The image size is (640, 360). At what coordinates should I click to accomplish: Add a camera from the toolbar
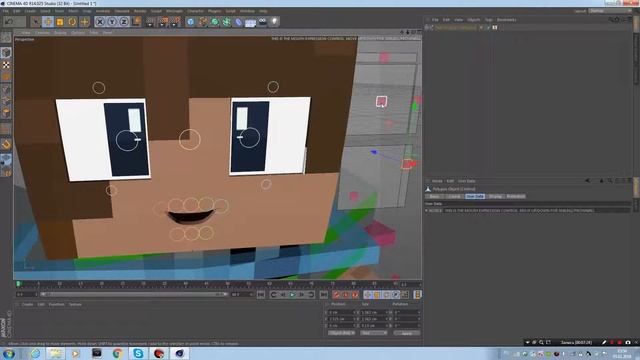[262, 22]
